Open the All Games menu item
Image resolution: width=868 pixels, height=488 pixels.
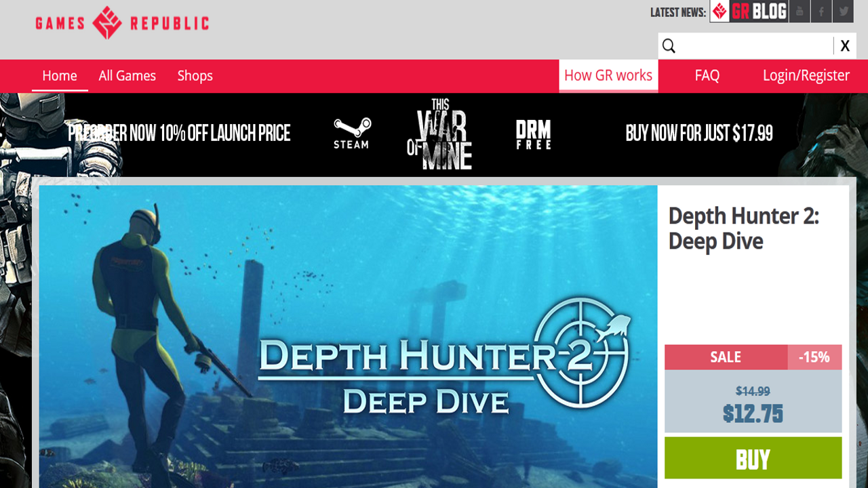pos(127,76)
